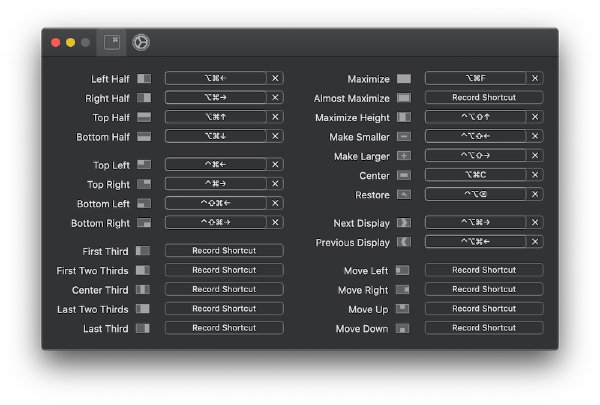Open the keyboard shortcuts tab
This screenshot has width=600, height=405.
[111, 42]
